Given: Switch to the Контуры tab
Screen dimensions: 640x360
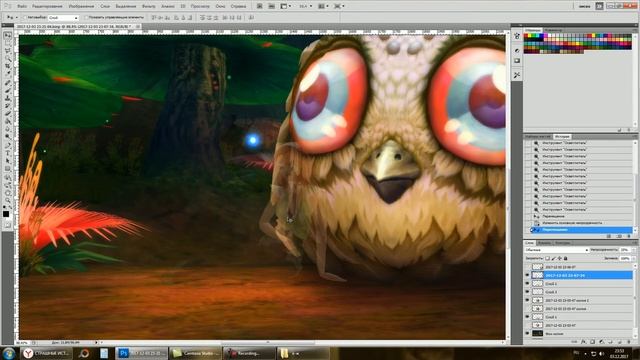Looking at the screenshot, I should [563, 243].
